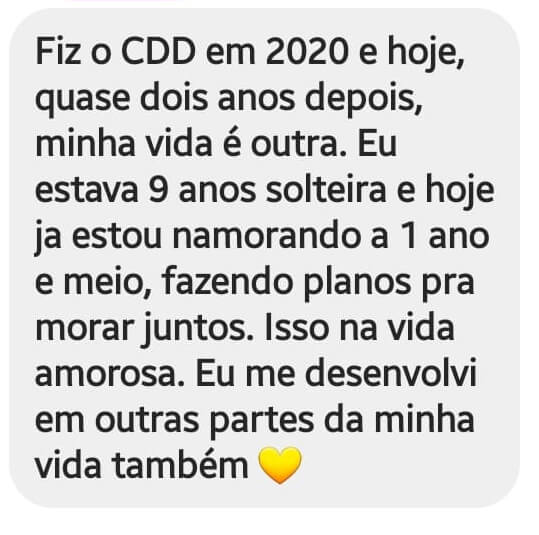Click the word 'Isso' in the message
Screen dimensions: 539x535
(296, 328)
